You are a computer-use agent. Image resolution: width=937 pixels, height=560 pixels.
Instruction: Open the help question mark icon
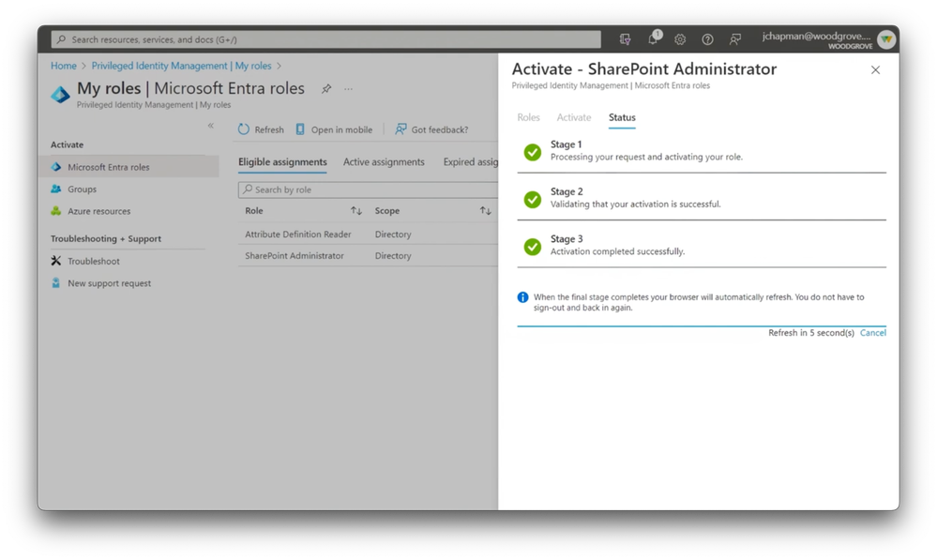click(707, 39)
